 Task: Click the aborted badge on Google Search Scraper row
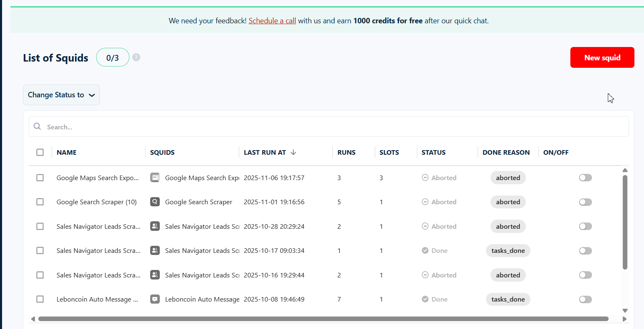508,202
